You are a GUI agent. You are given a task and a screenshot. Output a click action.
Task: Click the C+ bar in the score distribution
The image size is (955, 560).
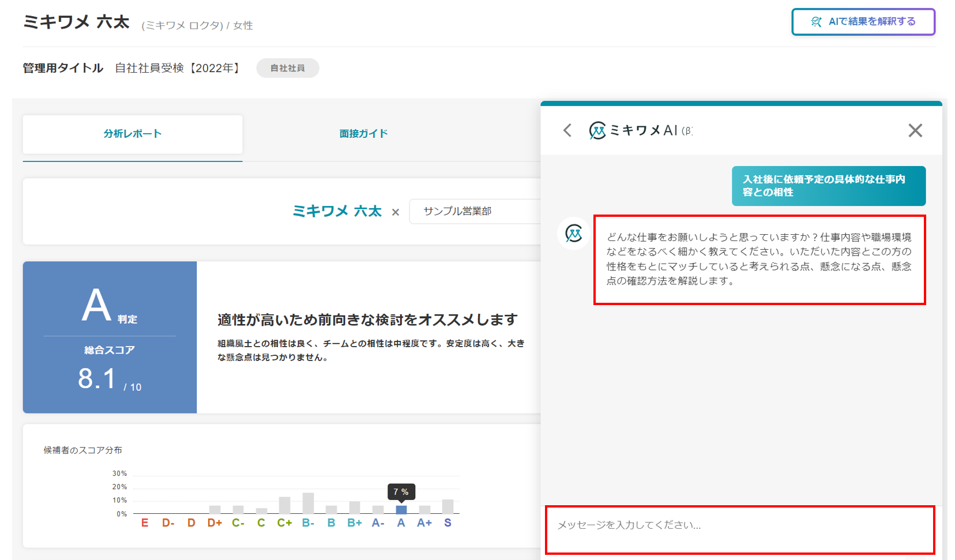click(x=284, y=505)
